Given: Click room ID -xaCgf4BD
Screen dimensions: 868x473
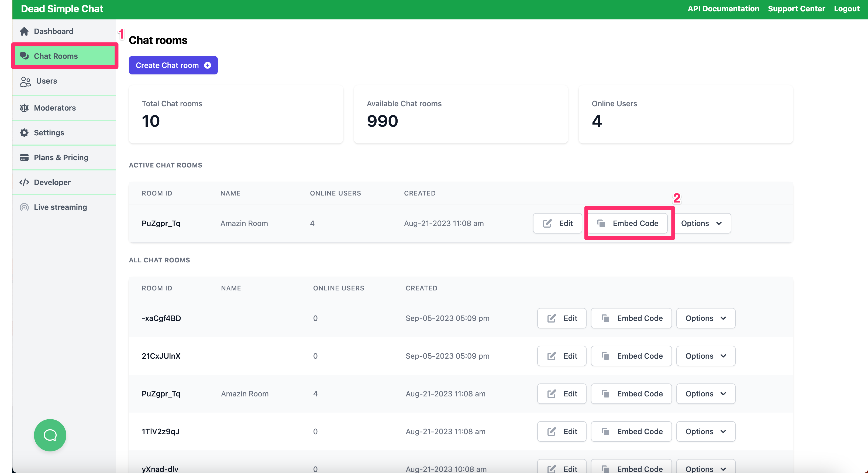Looking at the screenshot, I should click(161, 318).
